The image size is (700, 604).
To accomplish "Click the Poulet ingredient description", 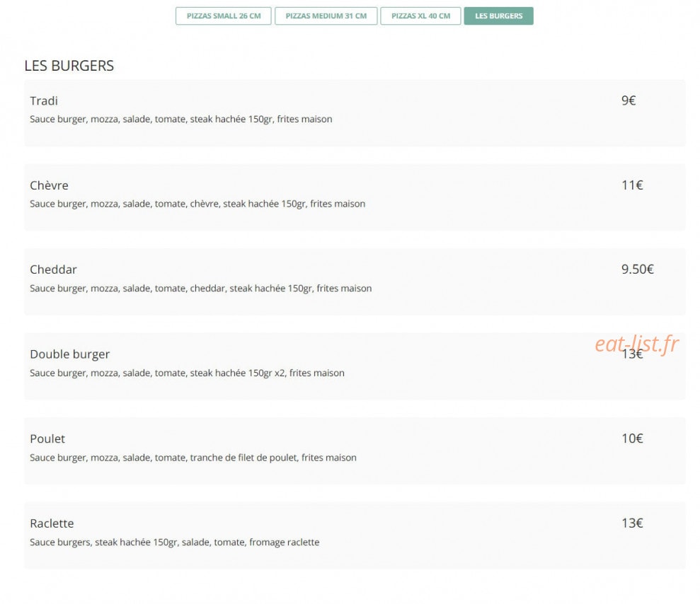I will pos(193,458).
